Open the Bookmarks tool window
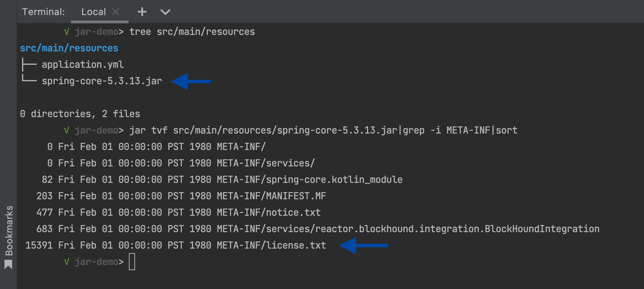The image size is (644, 289). point(9,230)
